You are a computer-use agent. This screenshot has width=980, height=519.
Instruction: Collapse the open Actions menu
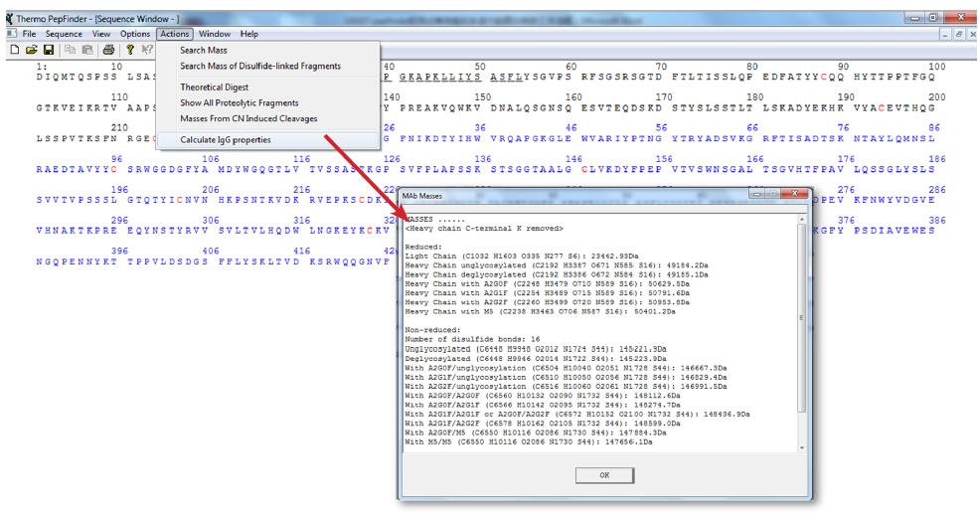click(x=174, y=34)
